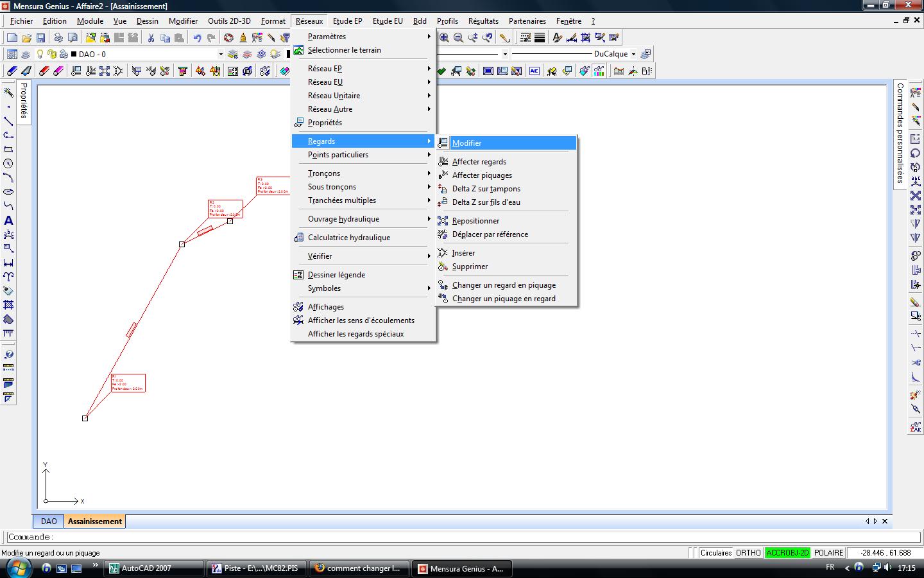Open the 'comment changer' Firefox taskbar item
Screen dimensions: 924x578
pos(359,568)
